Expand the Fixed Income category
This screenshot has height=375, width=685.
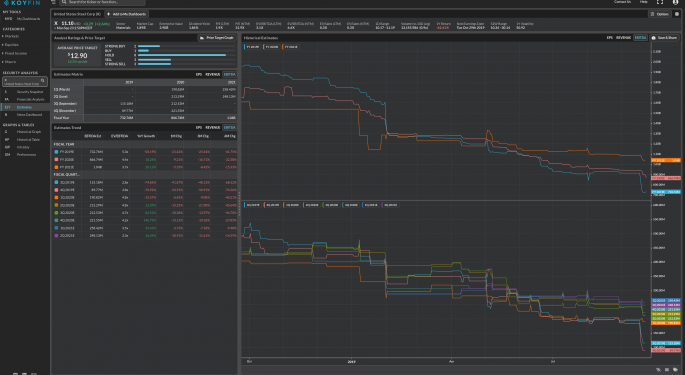click(x=14, y=53)
